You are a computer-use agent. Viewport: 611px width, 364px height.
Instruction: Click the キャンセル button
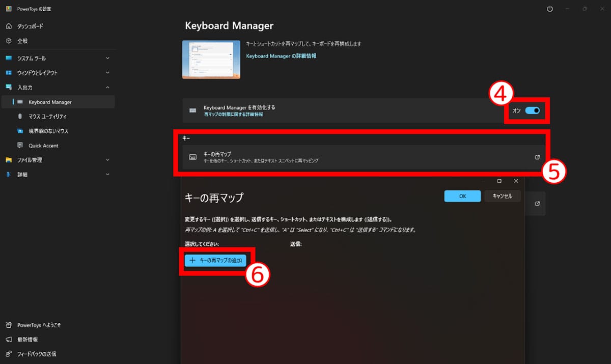(502, 196)
